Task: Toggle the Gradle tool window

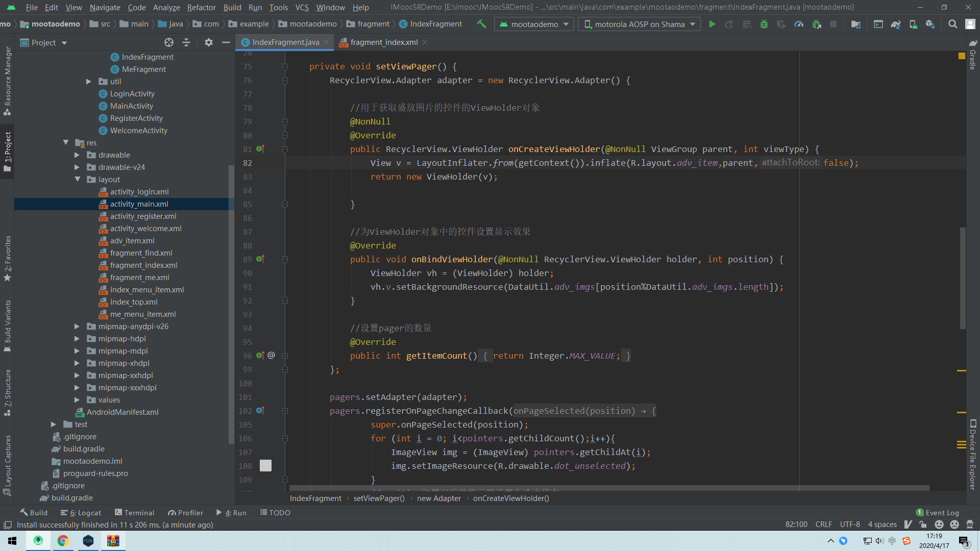Action: pos(973,55)
